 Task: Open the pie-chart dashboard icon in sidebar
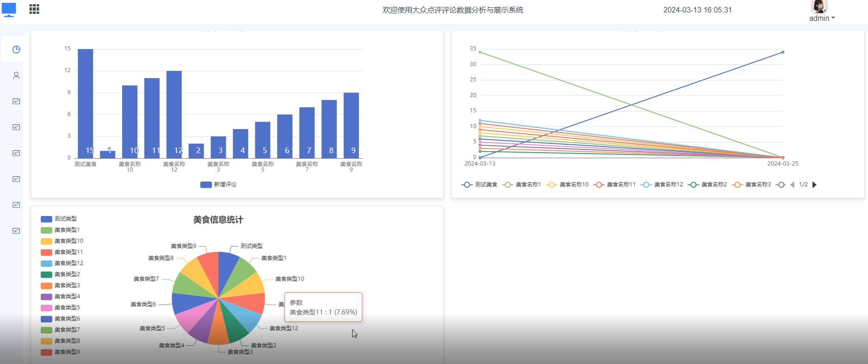pos(16,49)
